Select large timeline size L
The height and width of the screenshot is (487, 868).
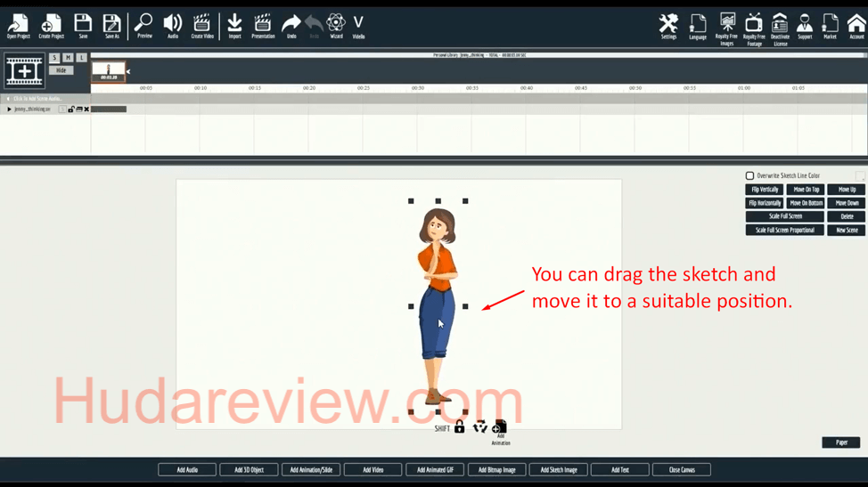pyautogui.click(x=81, y=58)
